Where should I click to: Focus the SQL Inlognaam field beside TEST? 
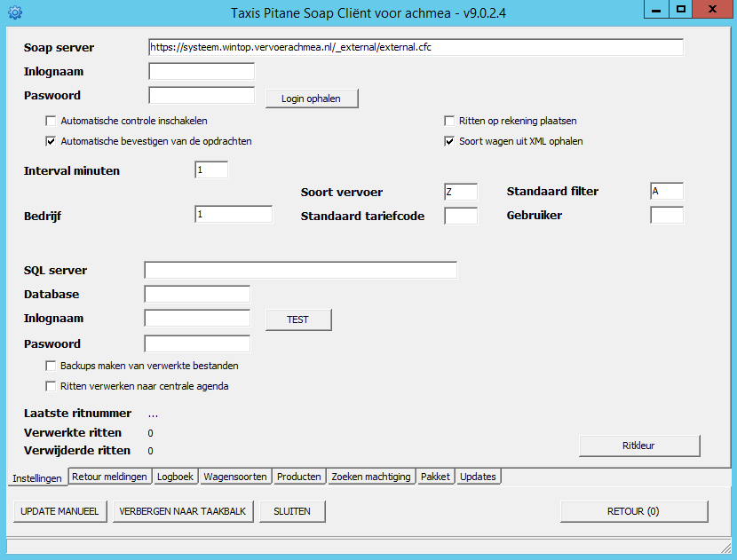(x=197, y=318)
